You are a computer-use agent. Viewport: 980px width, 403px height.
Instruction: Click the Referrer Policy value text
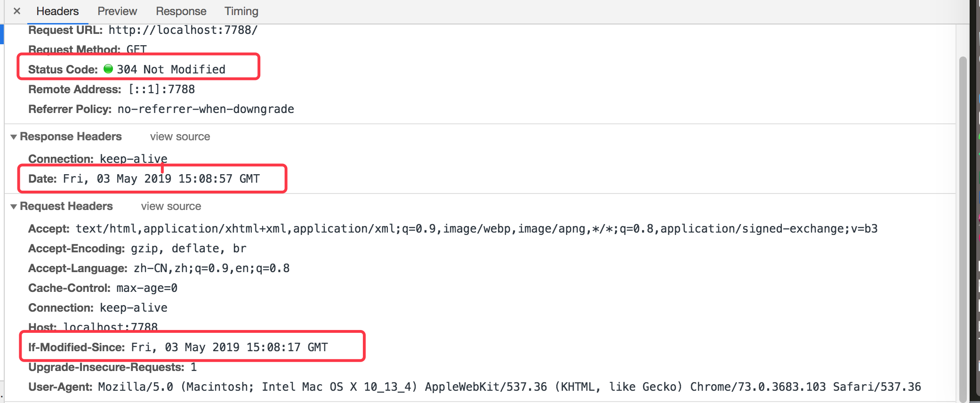click(x=206, y=109)
